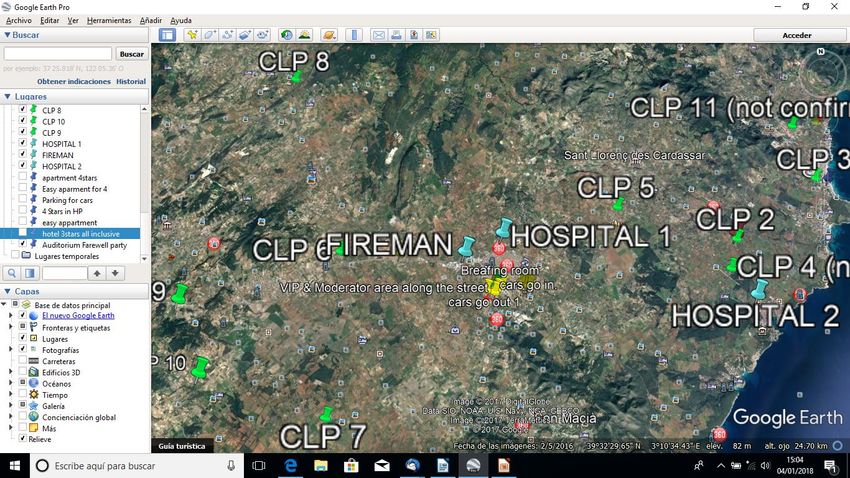Collapse the Lugares panel
The width and height of the screenshot is (850, 478).
(7, 96)
